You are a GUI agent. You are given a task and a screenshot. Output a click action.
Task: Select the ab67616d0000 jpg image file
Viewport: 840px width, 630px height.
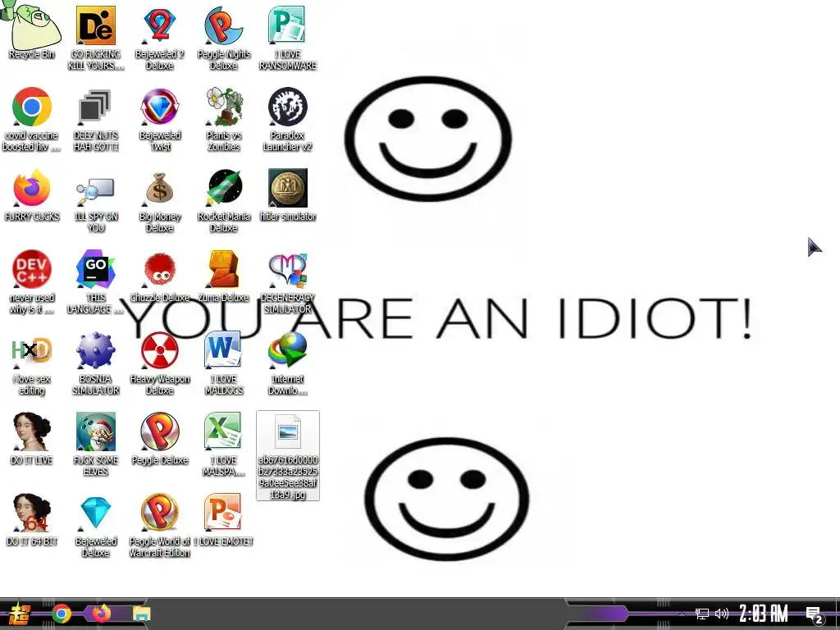coord(288,456)
